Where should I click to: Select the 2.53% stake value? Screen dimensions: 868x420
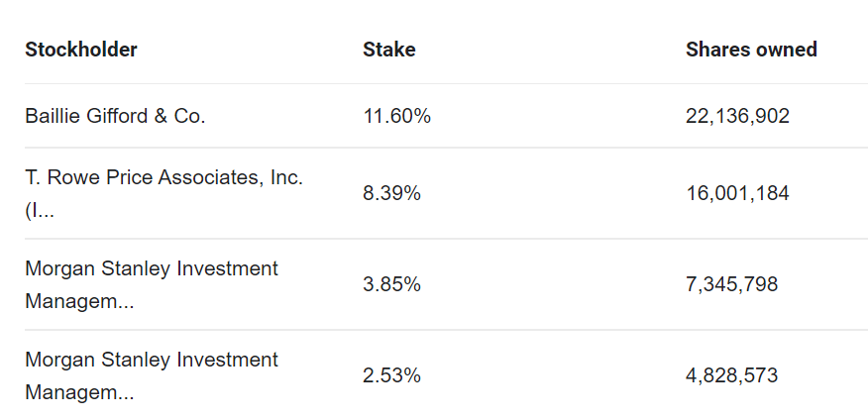point(391,375)
